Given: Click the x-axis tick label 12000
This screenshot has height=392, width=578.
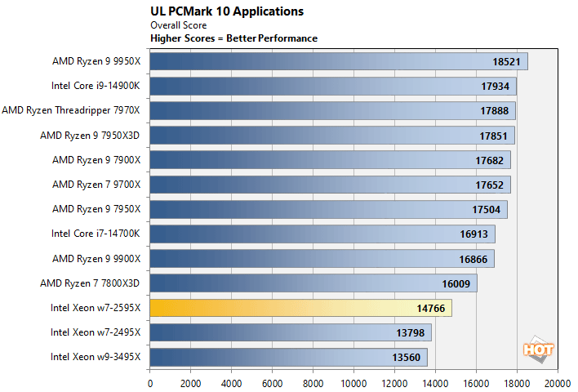Looking at the screenshot, I should [394, 384].
